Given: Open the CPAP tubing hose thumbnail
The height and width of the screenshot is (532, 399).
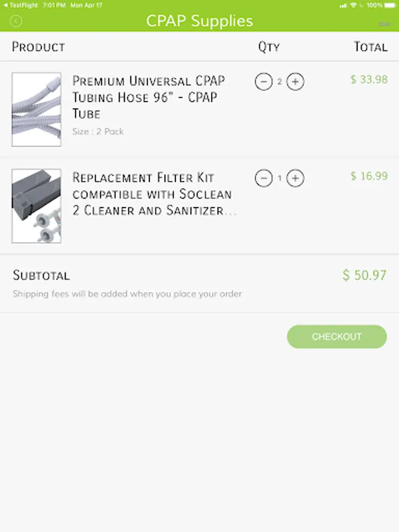Looking at the screenshot, I should pos(37,109).
